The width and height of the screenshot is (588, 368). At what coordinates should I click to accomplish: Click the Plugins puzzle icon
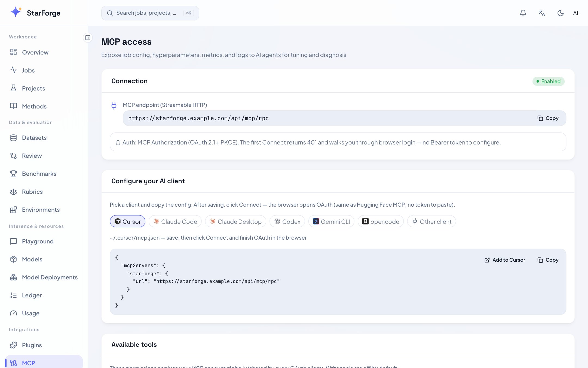point(13,345)
